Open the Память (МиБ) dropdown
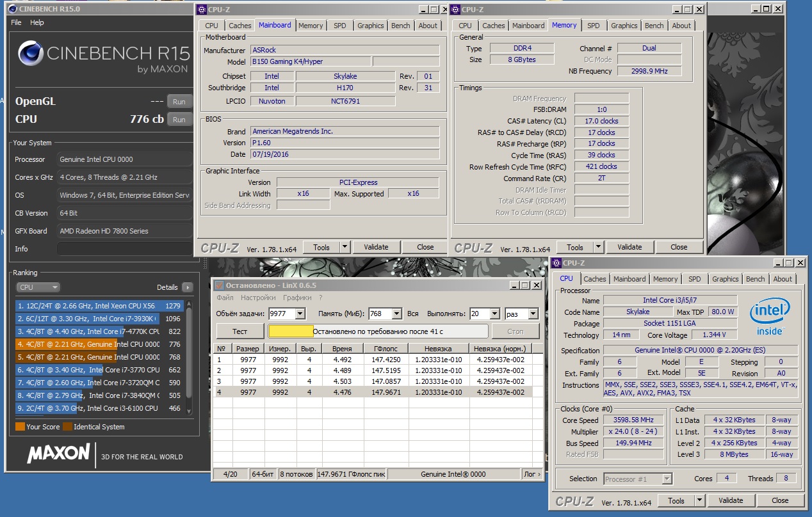 [396, 314]
